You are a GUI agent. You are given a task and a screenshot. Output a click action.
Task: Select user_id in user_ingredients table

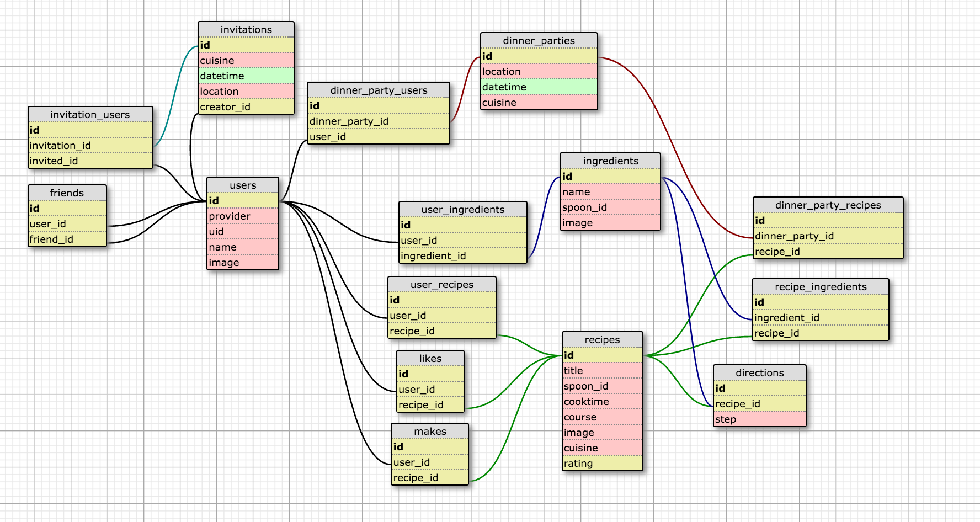463,241
